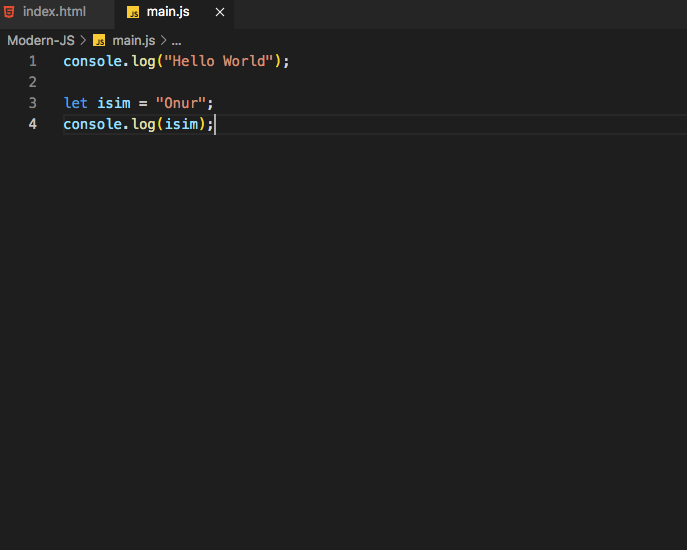Click line number 4 in gutter
The height and width of the screenshot is (550, 687).
pyautogui.click(x=33, y=124)
